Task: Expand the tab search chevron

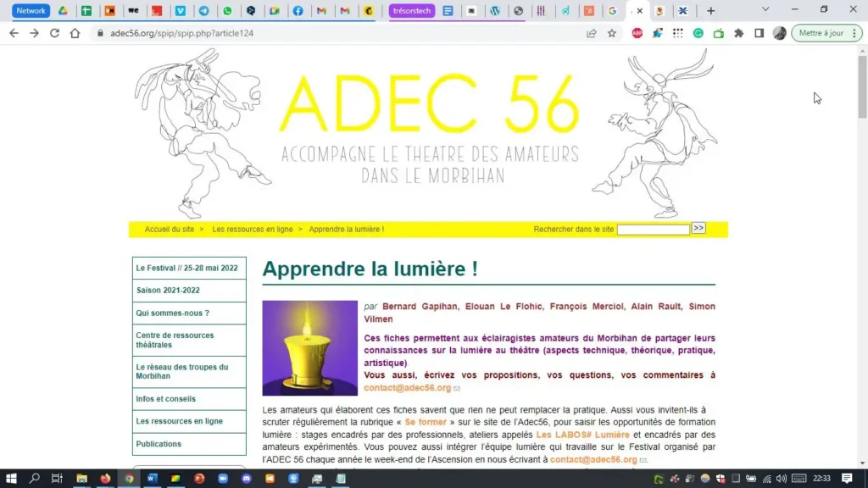Action: 765,9
